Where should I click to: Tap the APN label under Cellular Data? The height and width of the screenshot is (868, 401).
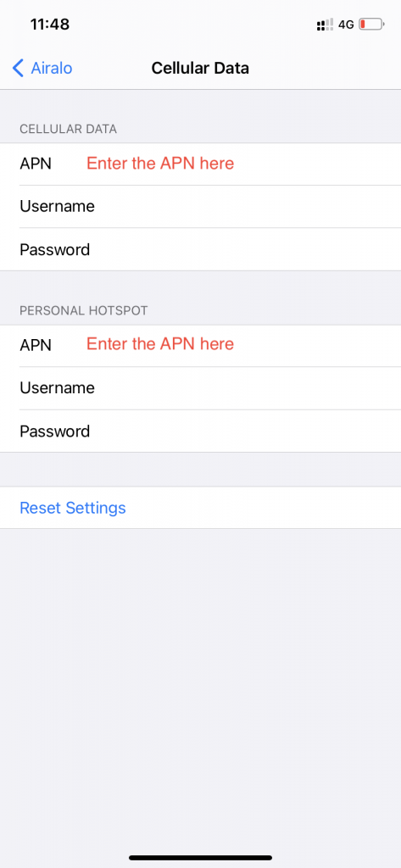click(36, 164)
